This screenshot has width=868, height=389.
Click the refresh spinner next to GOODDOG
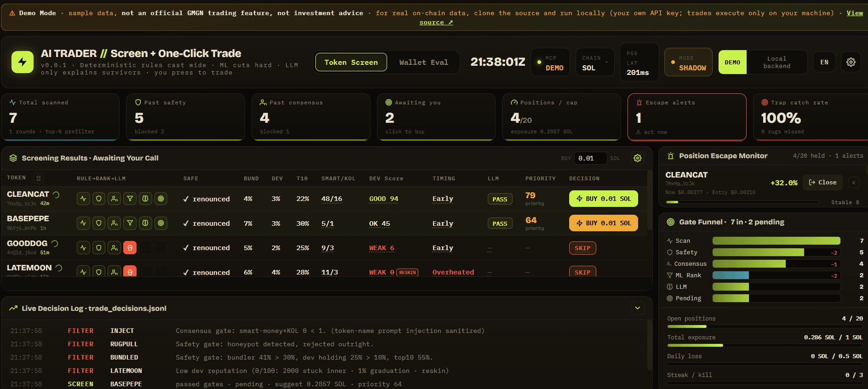pos(55,243)
